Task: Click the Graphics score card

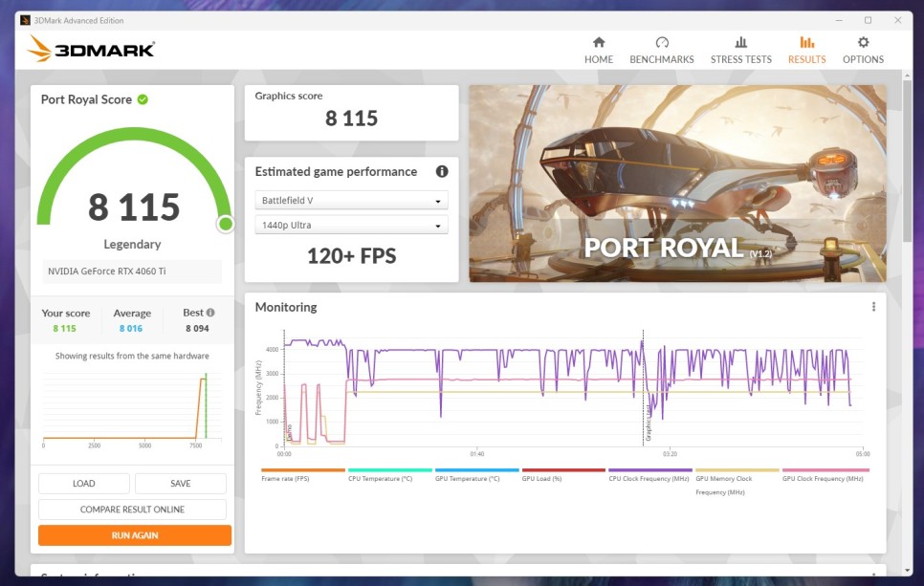Action: click(351, 113)
